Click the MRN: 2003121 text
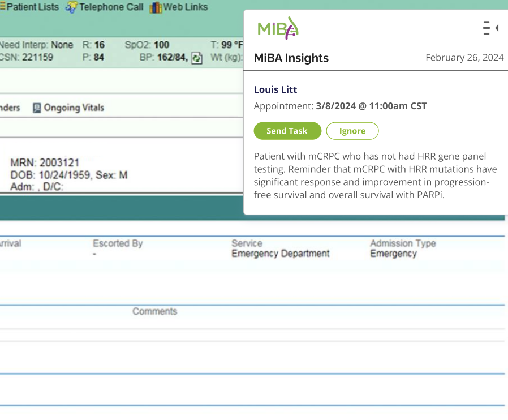508x420 pixels. (x=45, y=162)
